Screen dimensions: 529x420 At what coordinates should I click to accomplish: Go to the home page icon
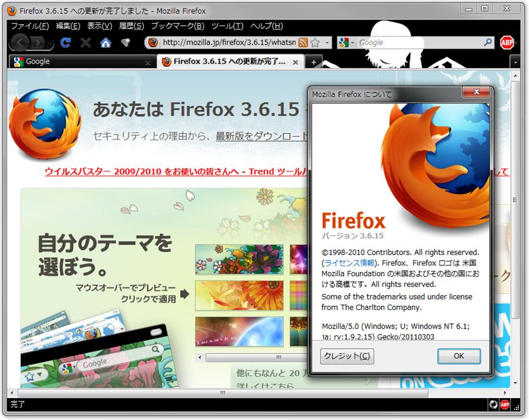tap(105, 42)
